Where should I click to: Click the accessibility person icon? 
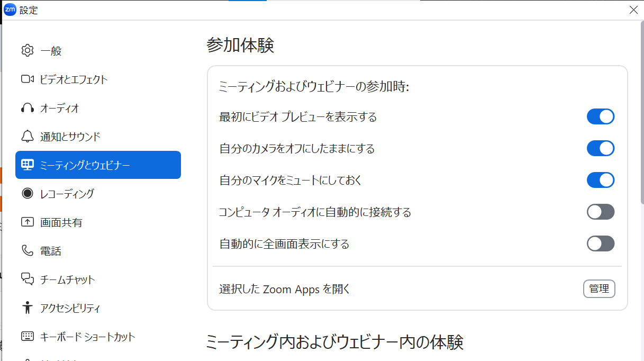click(x=27, y=308)
